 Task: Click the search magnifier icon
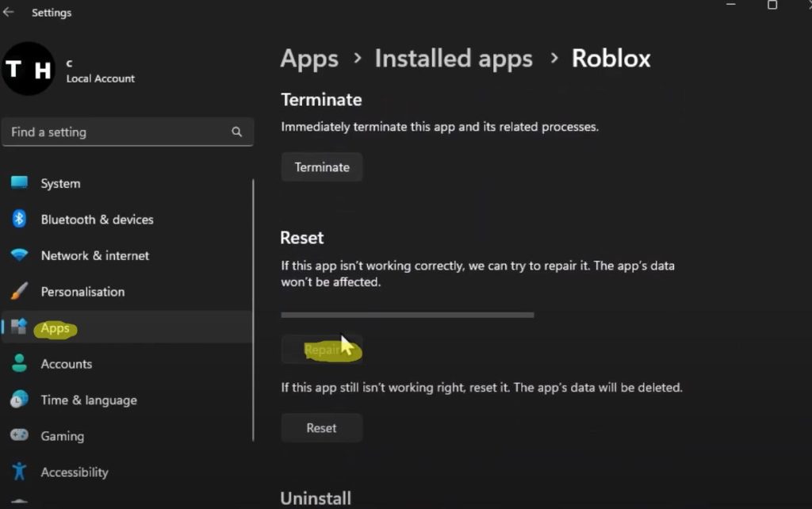coord(236,132)
